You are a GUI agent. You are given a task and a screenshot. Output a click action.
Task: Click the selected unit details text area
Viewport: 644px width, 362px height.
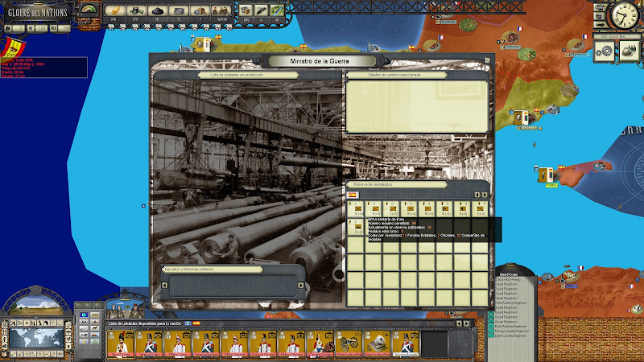(x=417, y=105)
